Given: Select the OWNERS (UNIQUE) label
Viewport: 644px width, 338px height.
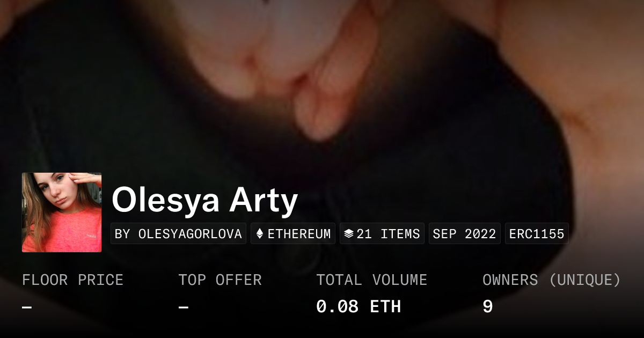Looking at the screenshot, I should [x=552, y=280].
